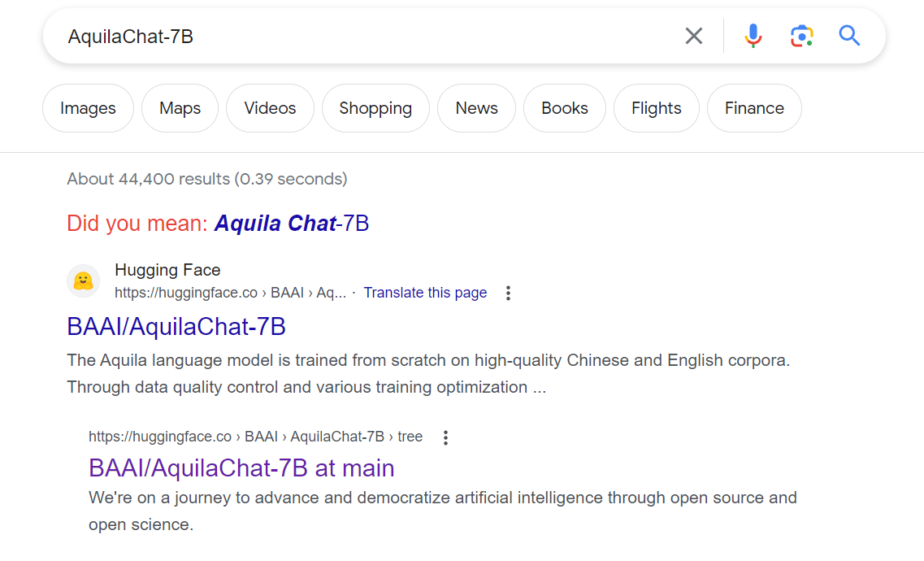Click the blue search magnifier icon

[849, 36]
